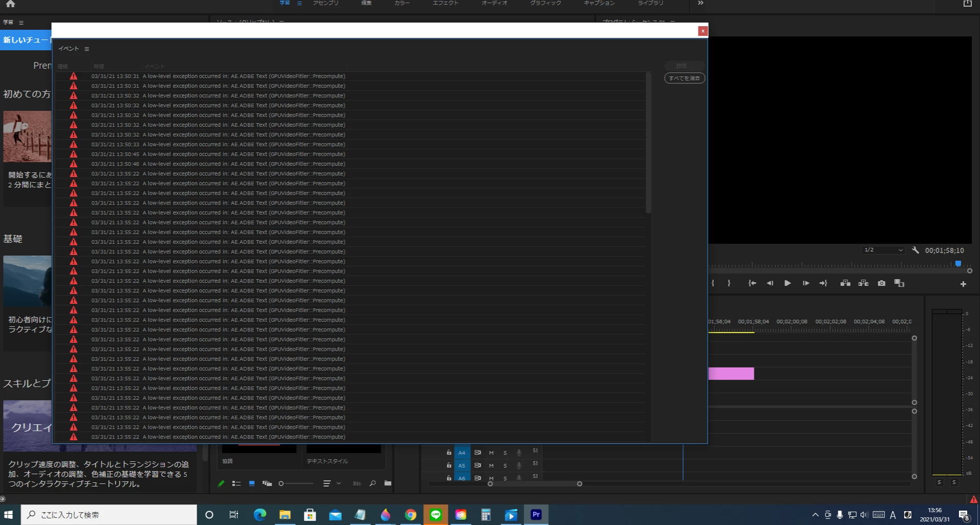Play the sequence in Program monitor

788,283
